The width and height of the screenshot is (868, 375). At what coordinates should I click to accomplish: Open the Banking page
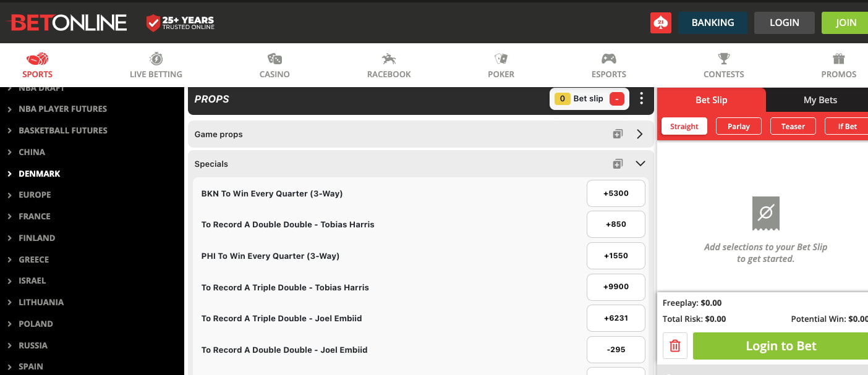pyautogui.click(x=713, y=23)
